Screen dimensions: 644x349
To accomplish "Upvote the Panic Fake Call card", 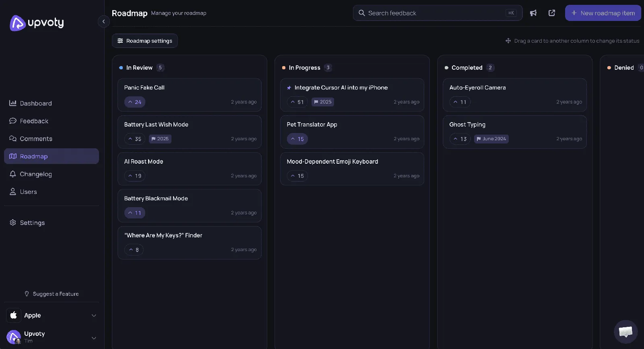I will pos(134,102).
